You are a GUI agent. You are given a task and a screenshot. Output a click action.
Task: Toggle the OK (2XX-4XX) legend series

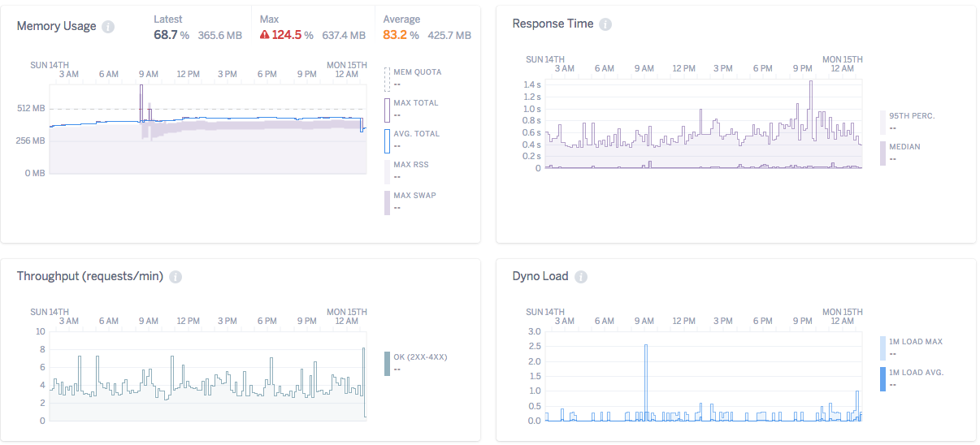pyautogui.click(x=416, y=364)
